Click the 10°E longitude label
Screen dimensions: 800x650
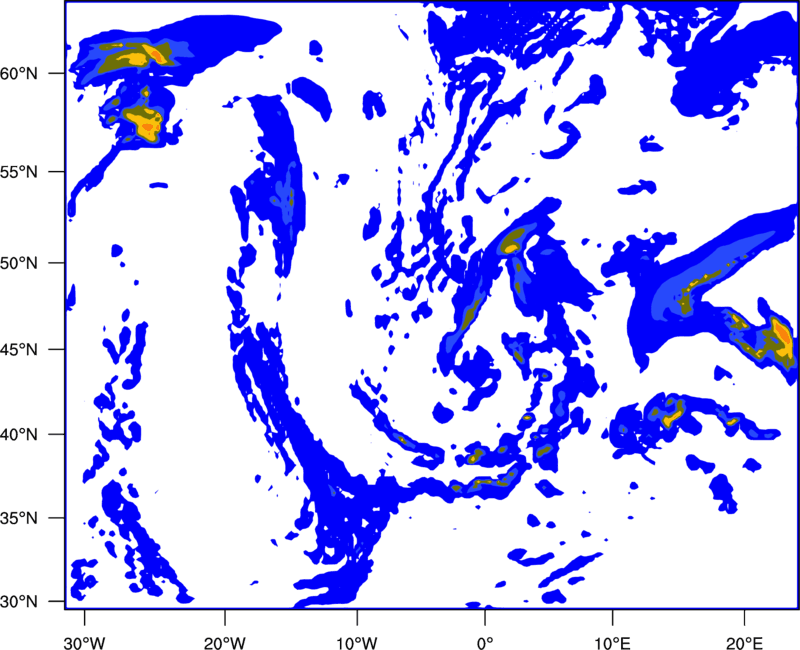(x=612, y=643)
